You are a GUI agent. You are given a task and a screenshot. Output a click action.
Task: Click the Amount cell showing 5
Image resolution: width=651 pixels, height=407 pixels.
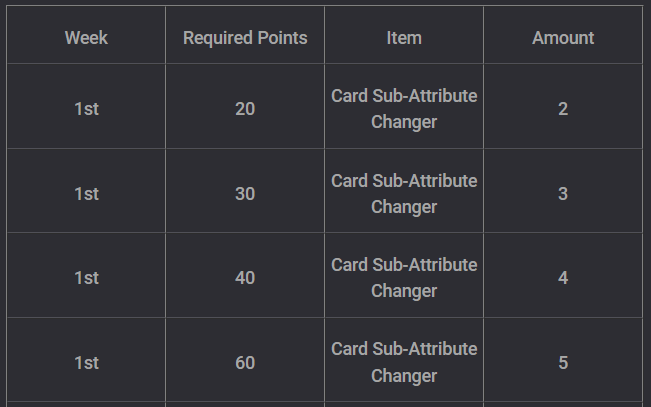click(563, 363)
